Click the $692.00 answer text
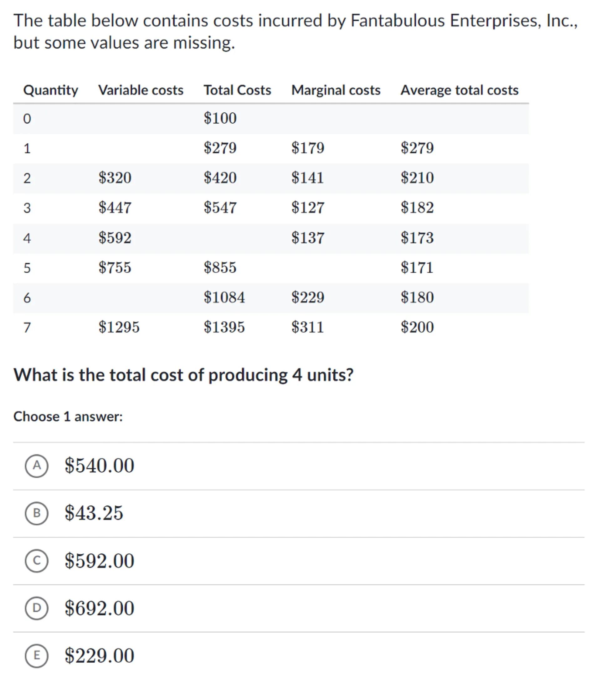Image resolution: width=616 pixels, height=673 pixels. click(100, 608)
